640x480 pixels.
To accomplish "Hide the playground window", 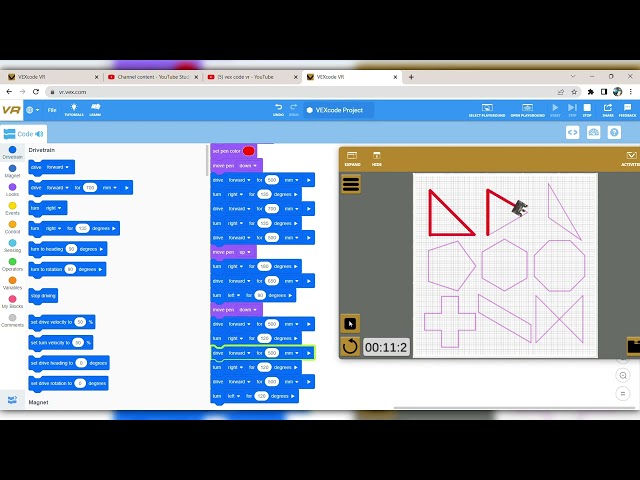I will pos(376,159).
